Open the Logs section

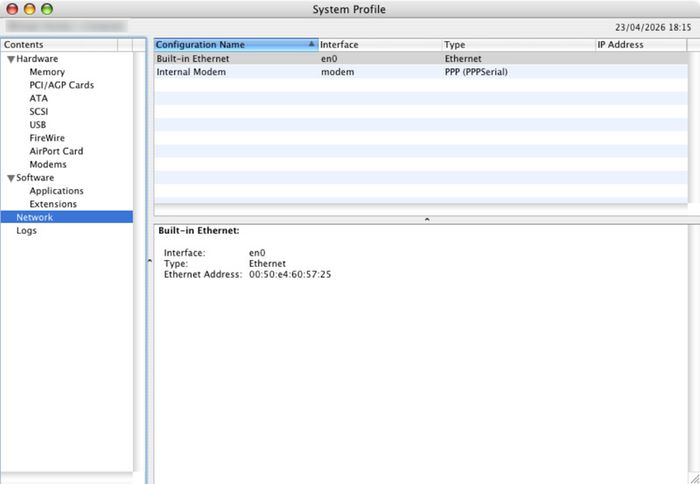click(x=26, y=230)
